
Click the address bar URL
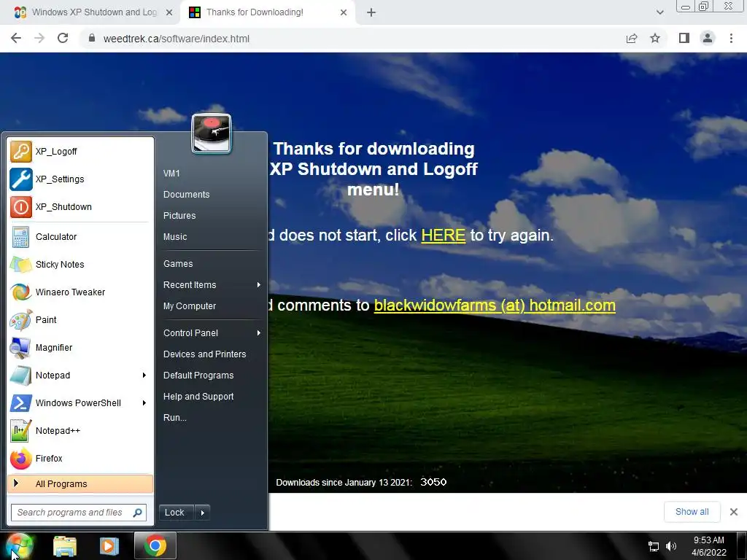(177, 39)
